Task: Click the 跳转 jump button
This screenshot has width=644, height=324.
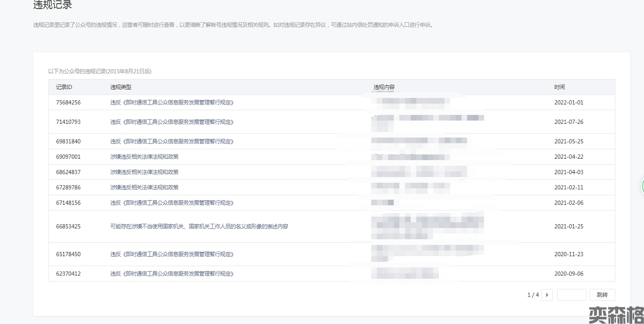Action: [x=602, y=295]
